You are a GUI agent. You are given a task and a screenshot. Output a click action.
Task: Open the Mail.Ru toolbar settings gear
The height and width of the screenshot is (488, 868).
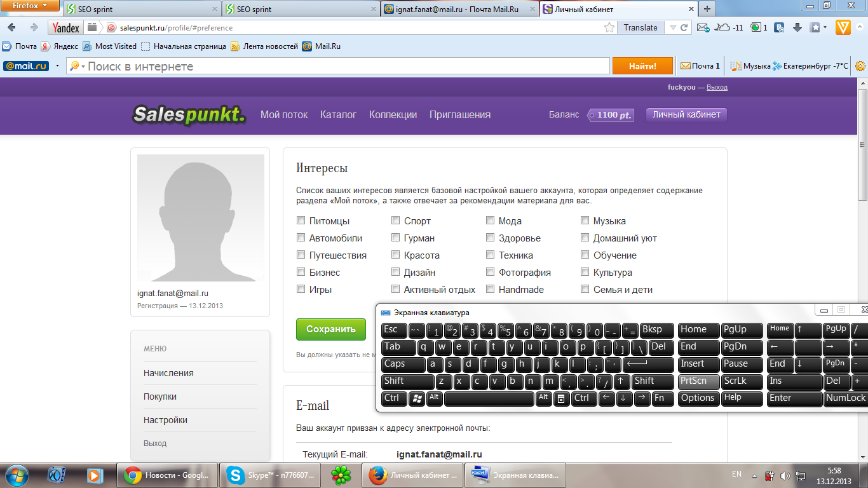coord(860,66)
